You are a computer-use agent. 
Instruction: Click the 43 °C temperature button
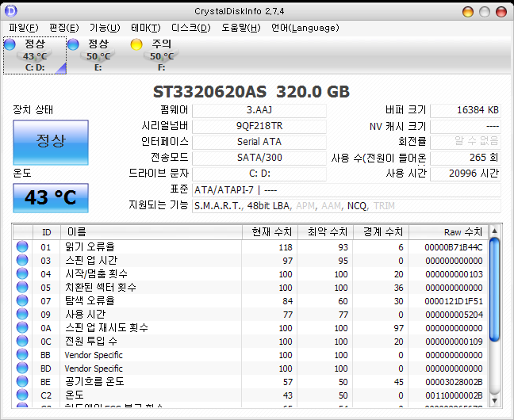click(x=51, y=198)
